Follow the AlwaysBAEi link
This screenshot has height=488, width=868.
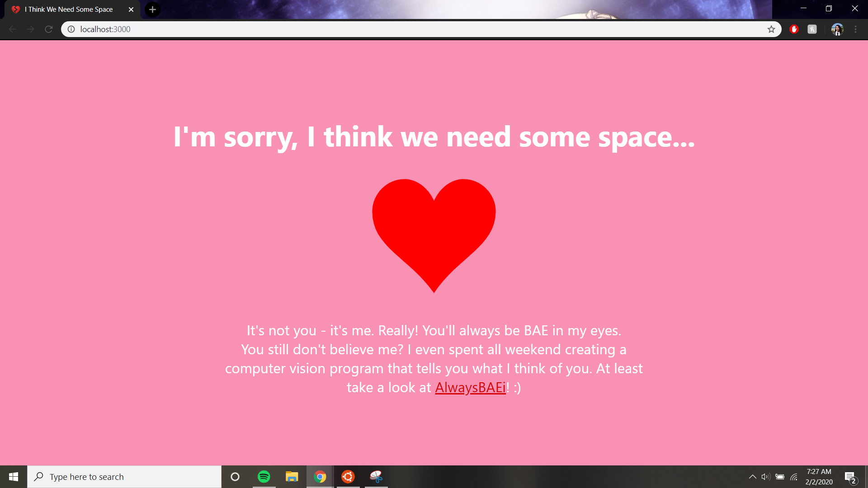[470, 388]
